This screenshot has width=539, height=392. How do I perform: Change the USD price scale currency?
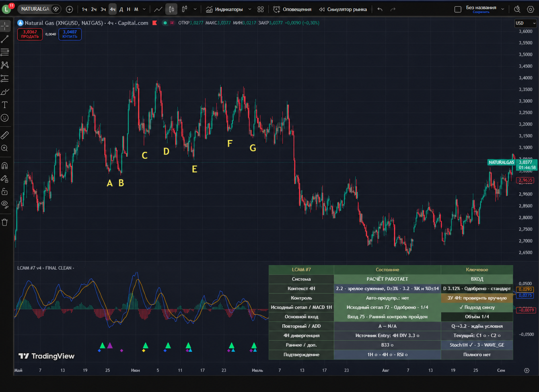tap(525, 23)
